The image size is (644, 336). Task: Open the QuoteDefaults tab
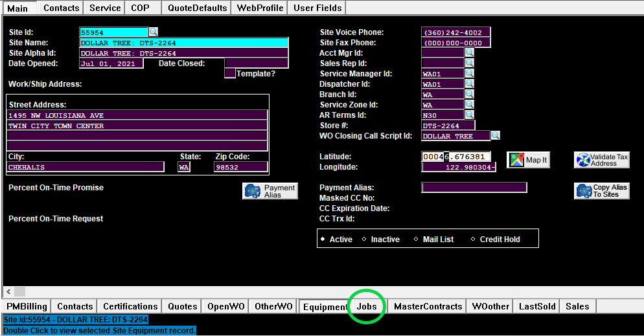click(197, 8)
